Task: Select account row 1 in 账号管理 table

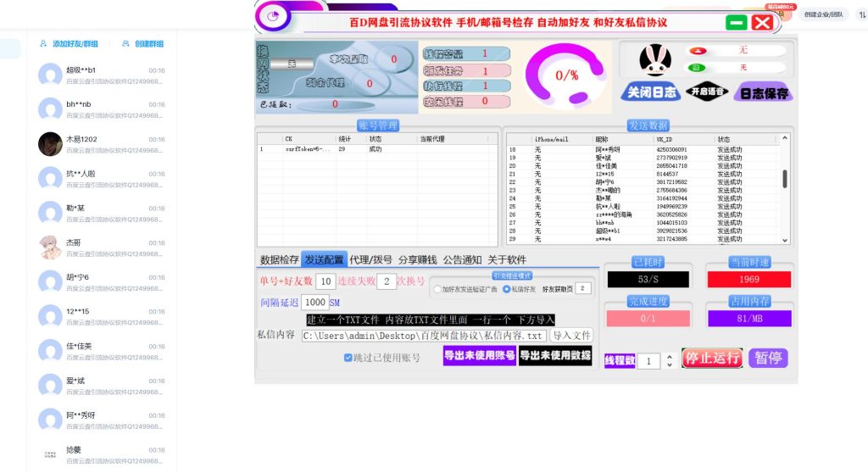Action: coord(377,149)
